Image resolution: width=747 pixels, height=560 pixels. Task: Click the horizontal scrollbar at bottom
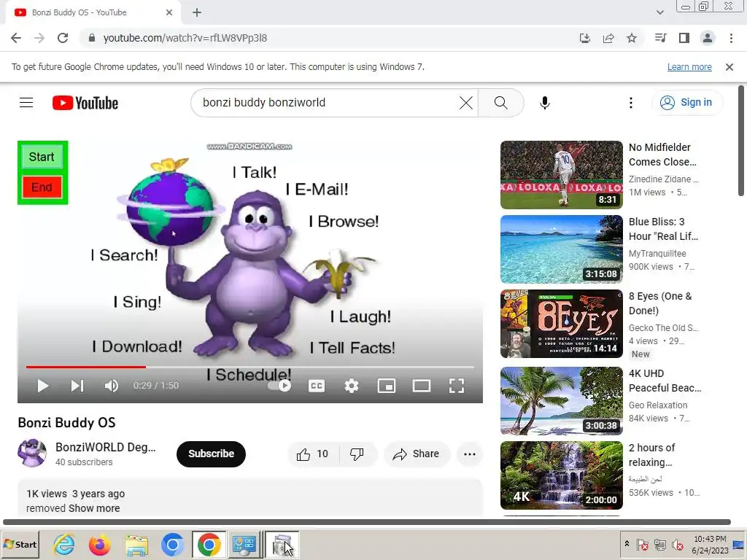367,522
